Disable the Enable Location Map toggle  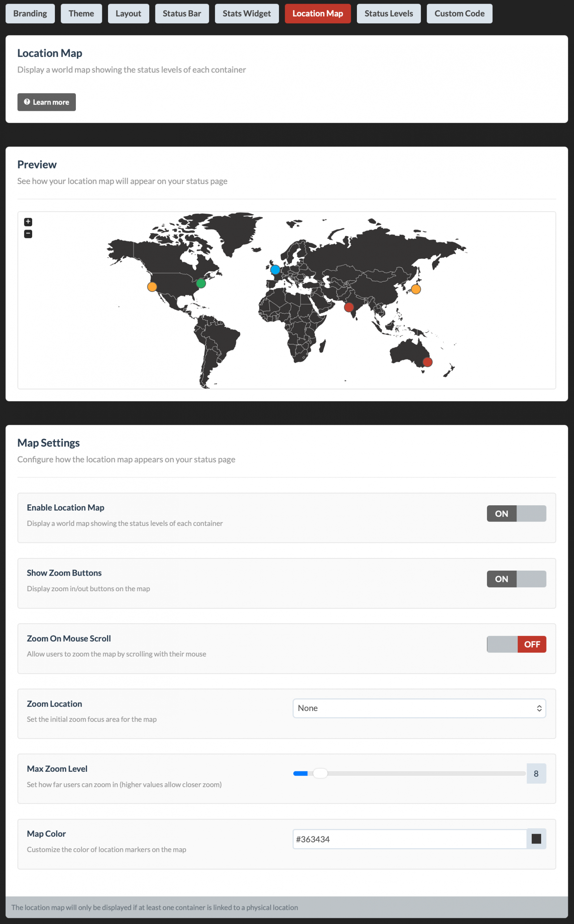[x=516, y=514]
